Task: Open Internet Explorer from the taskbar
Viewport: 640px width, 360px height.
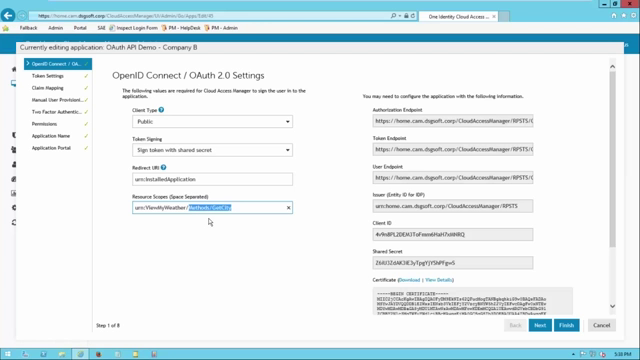Action: tap(80, 354)
